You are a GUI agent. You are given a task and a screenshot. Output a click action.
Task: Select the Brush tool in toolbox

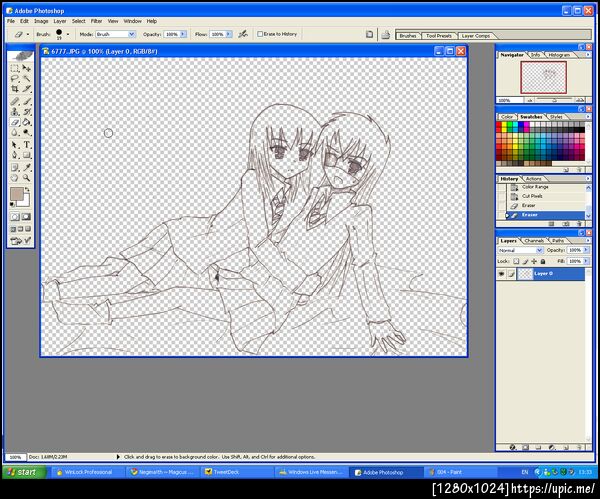pos(26,101)
